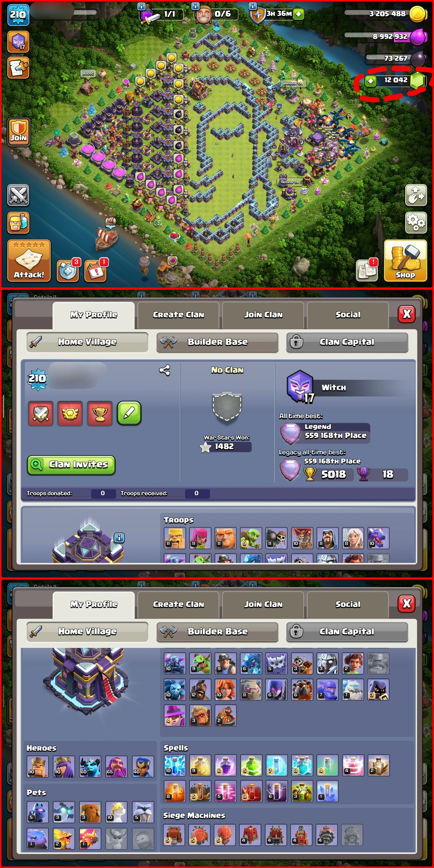Click the Barbarian King hero level 90
434x868 pixels.
pyautogui.click(x=37, y=767)
